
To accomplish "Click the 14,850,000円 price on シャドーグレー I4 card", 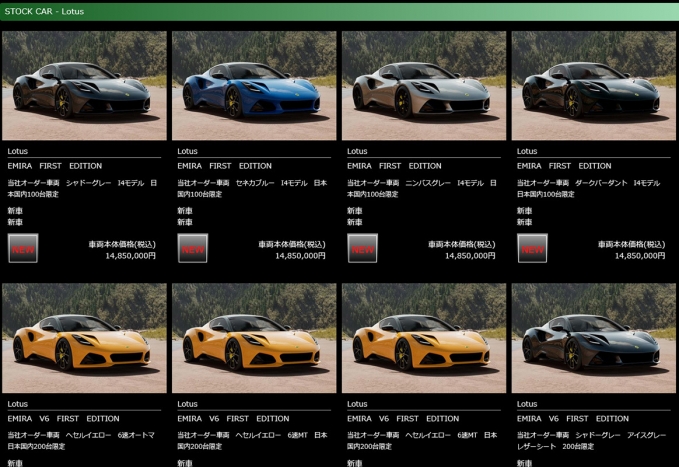I will click(x=130, y=256).
